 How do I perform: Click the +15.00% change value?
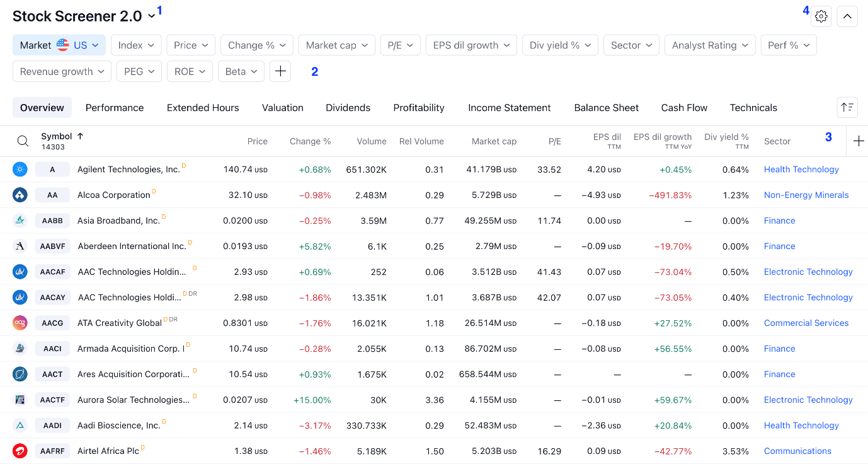tap(312, 400)
